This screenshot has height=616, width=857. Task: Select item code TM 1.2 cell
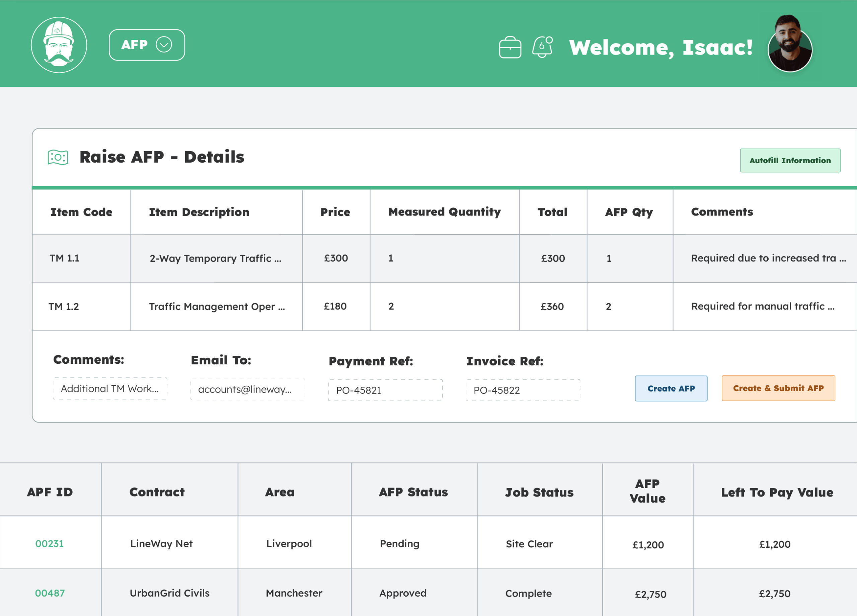point(82,307)
